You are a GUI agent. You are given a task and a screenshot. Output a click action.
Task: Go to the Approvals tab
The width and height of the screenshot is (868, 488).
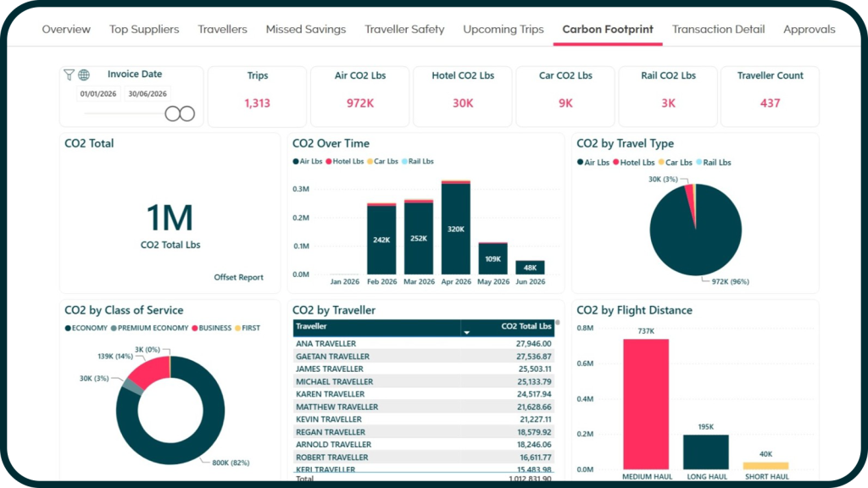(x=809, y=30)
